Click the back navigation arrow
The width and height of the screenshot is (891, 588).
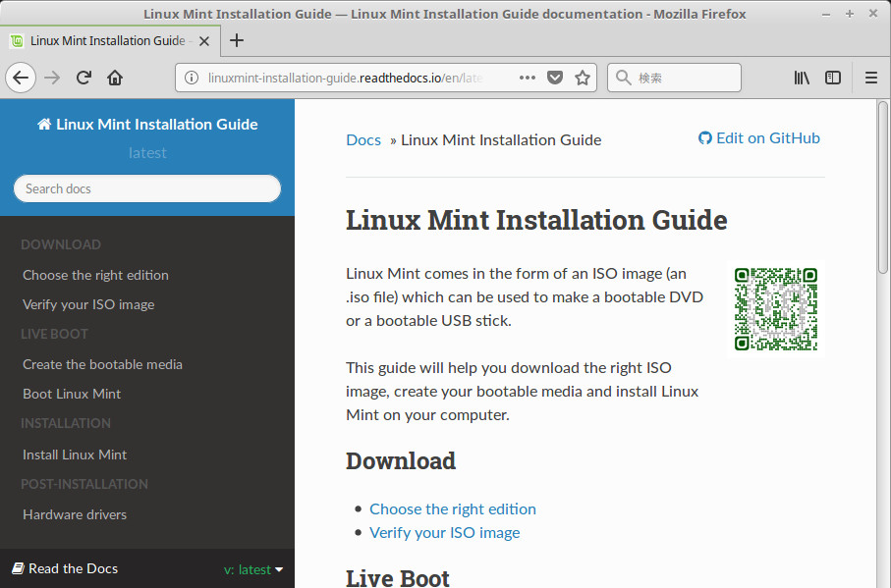tap(21, 77)
